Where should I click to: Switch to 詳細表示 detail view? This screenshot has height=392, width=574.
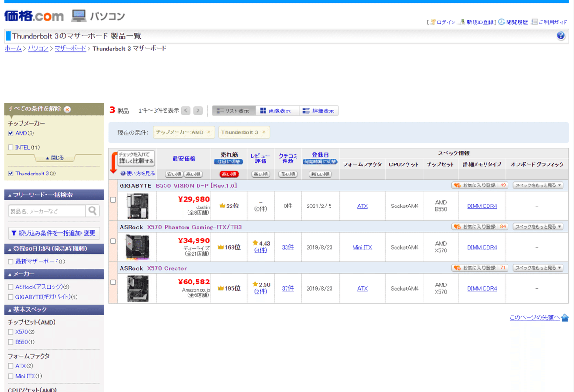[319, 111]
